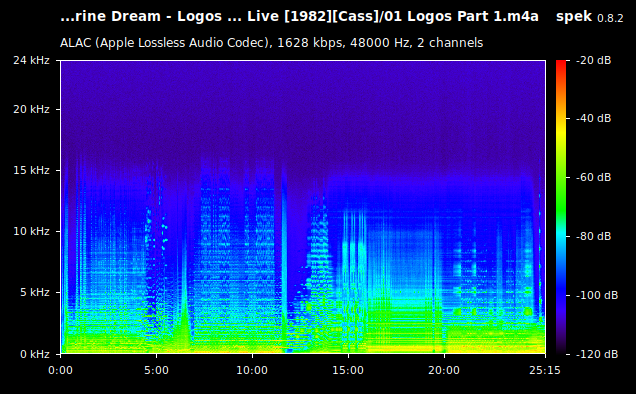Click the -80 dB scale label
The image size is (636, 394).
pos(593,236)
